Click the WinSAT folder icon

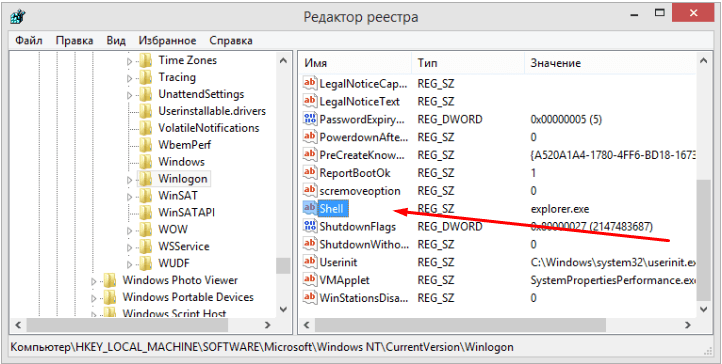(146, 196)
